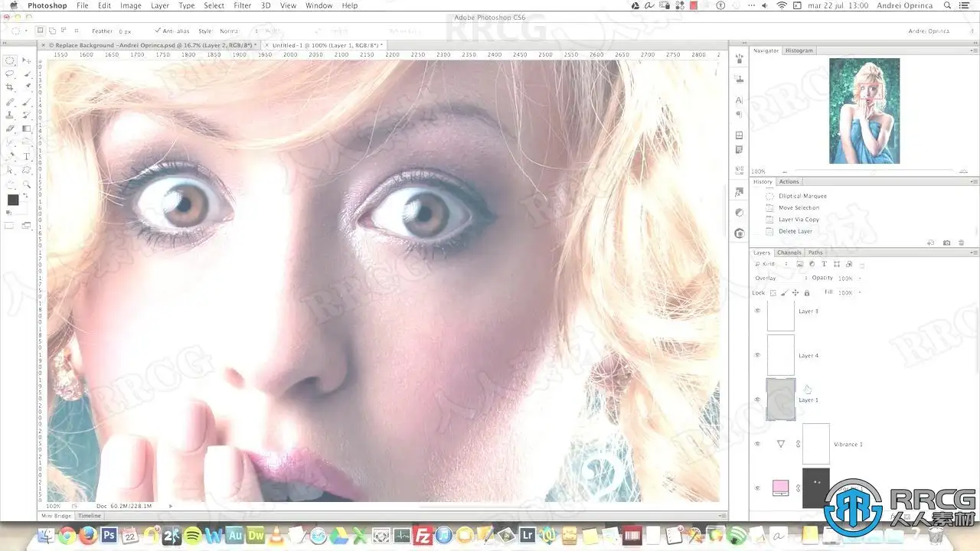Switch to the Paths tab
The height and width of the screenshot is (551, 980).
click(x=815, y=253)
